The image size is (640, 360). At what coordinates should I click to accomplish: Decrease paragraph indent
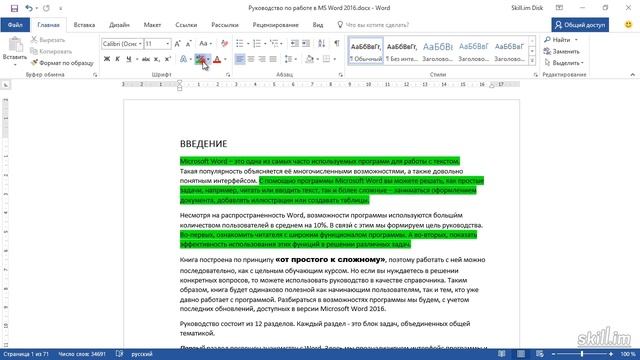click(294, 44)
